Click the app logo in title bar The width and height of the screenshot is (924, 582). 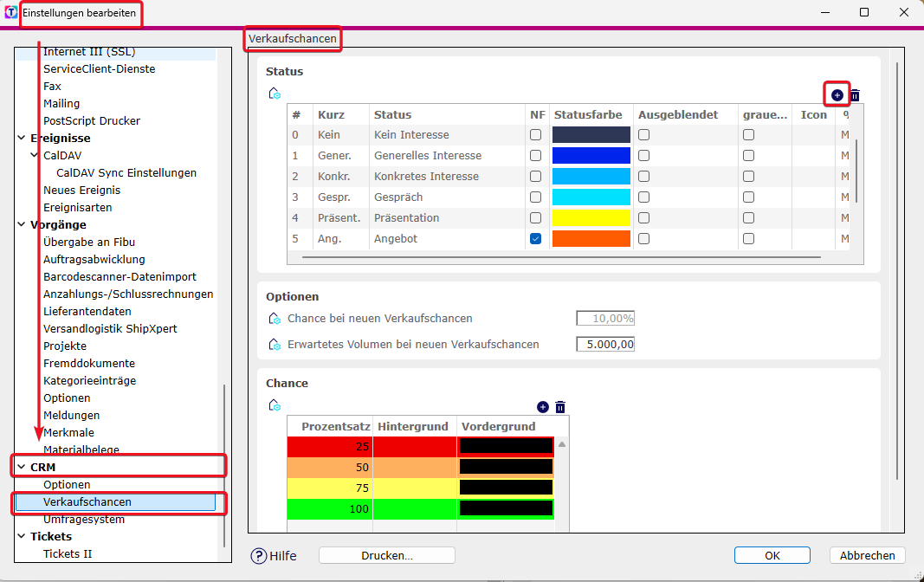(x=10, y=12)
